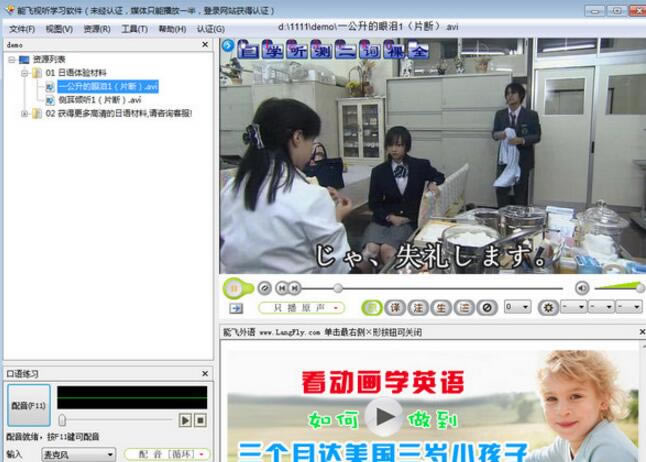Select the 01 日语体验材料 folder

[76, 73]
